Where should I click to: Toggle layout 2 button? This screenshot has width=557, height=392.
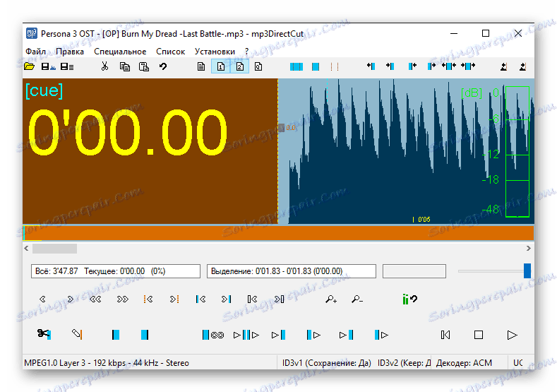click(x=240, y=66)
